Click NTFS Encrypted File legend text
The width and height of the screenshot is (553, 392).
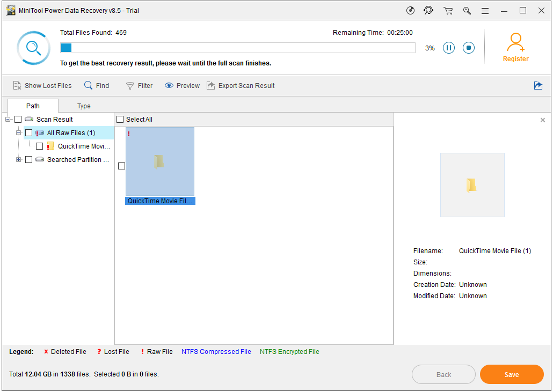click(x=289, y=351)
